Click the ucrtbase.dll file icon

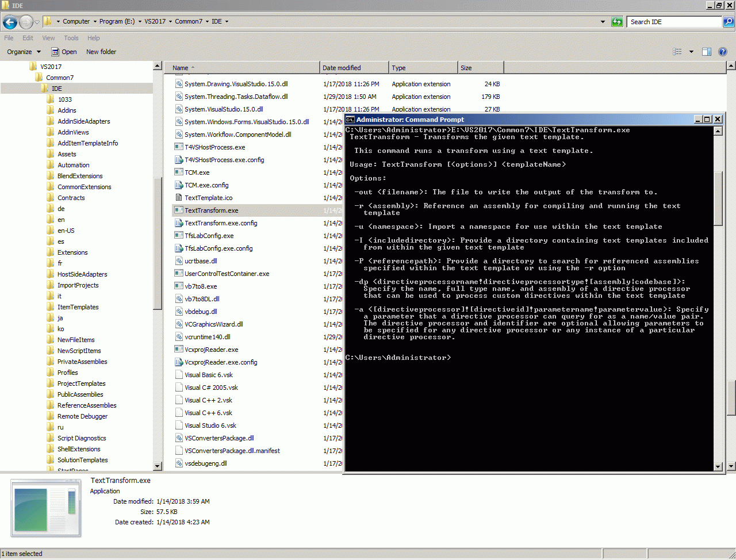click(179, 261)
